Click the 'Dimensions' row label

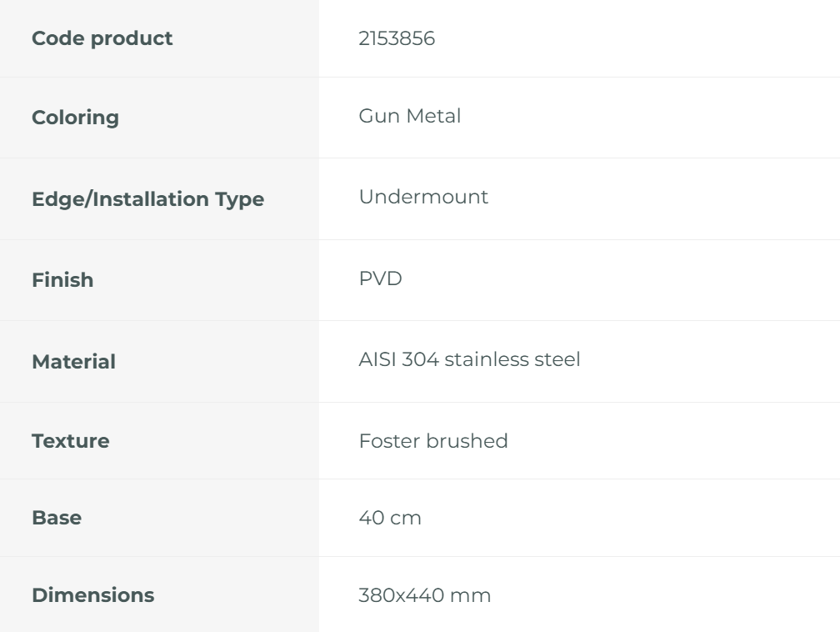pyautogui.click(x=92, y=595)
